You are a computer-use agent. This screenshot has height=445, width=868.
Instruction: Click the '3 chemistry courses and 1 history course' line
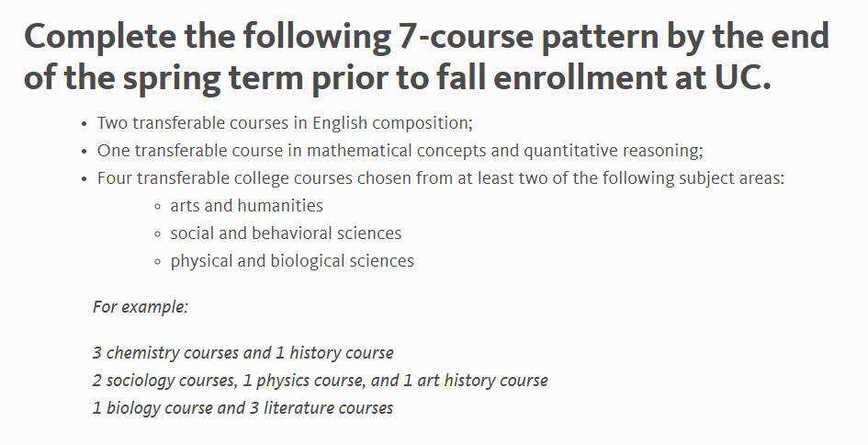point(243,353)
